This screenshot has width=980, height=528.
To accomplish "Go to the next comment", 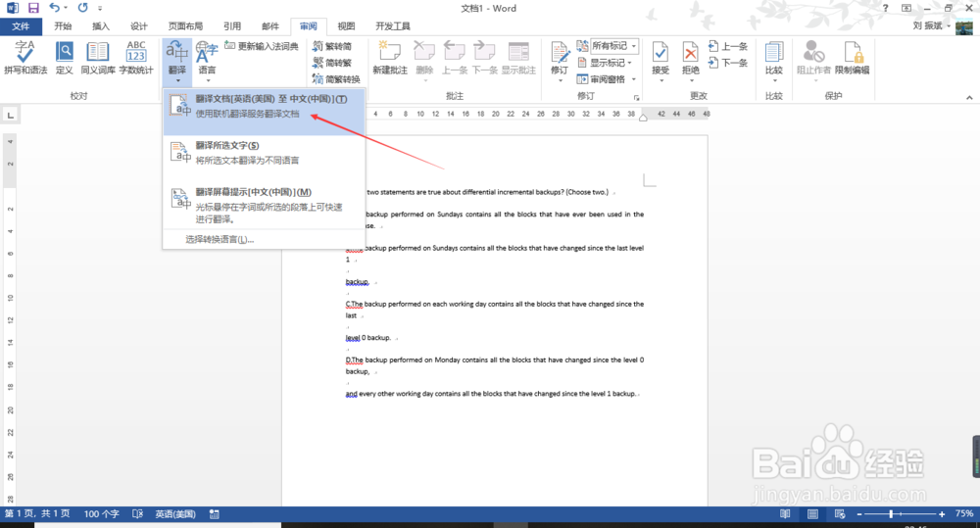I will tap(484, 58).
